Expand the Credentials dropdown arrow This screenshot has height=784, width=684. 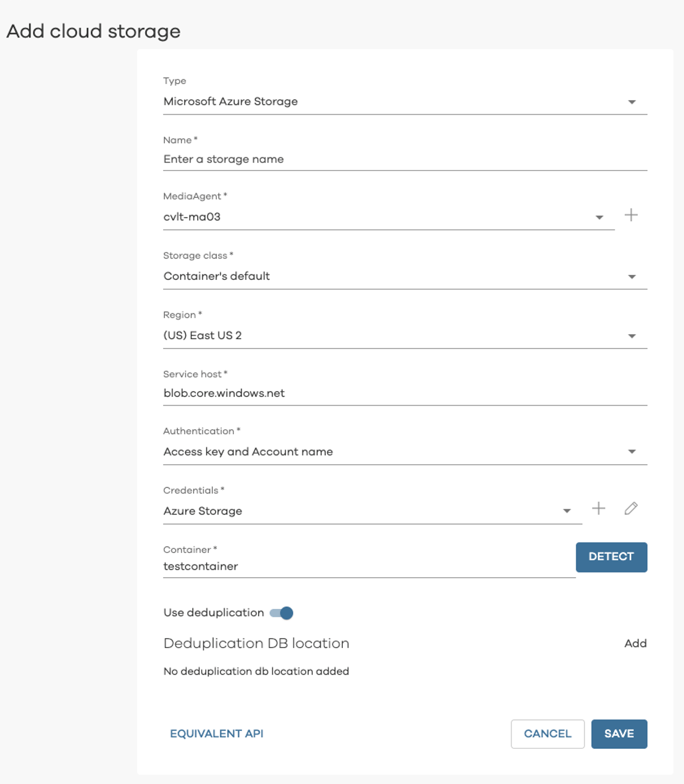[x=567, y=511]
